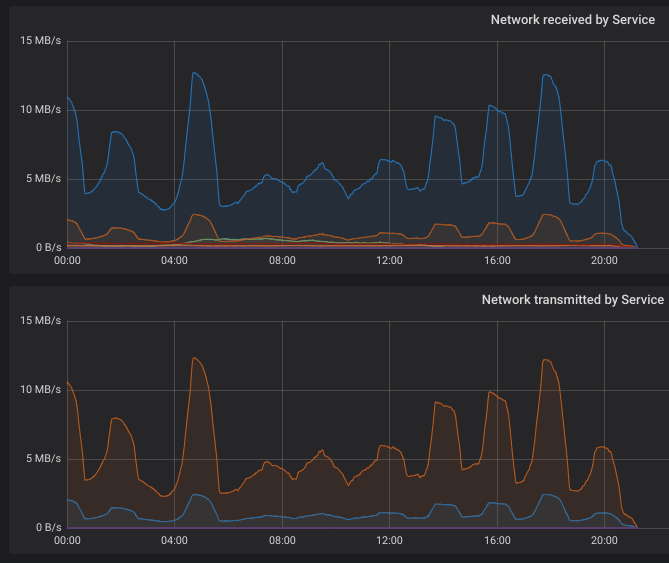Click 08:00 time label in received panel

tap(282, 260)
